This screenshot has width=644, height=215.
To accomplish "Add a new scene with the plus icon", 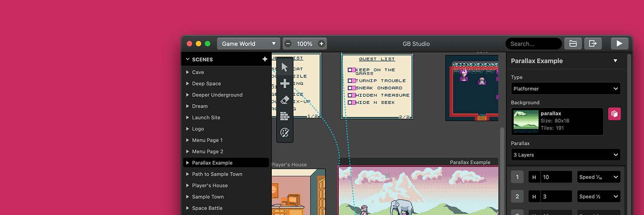I will (265, 59).
